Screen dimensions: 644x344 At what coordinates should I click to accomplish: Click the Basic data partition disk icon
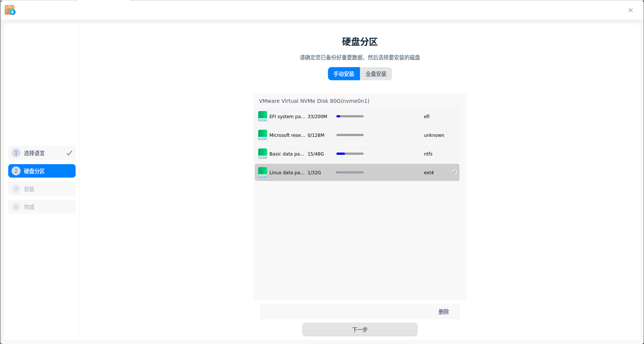(x=262, y=154)
